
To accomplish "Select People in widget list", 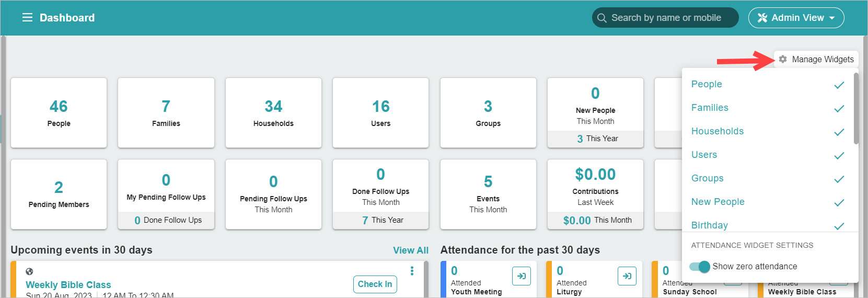I will 707,84.
